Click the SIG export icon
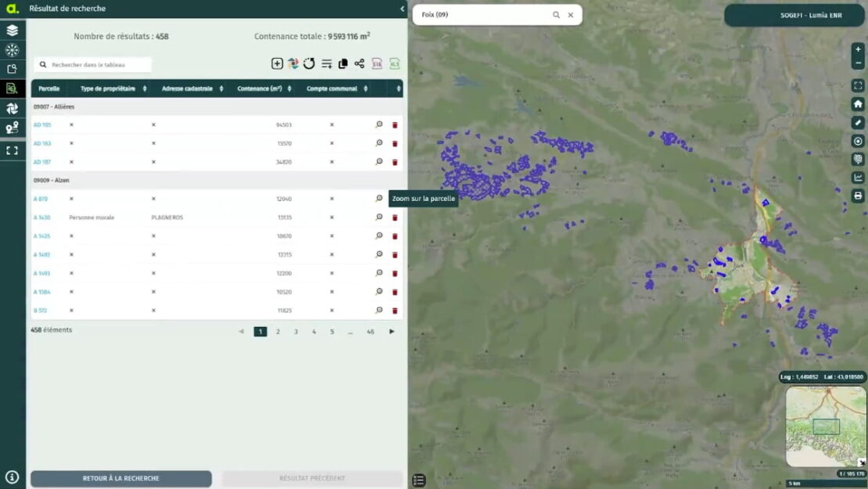 (377, 64)
